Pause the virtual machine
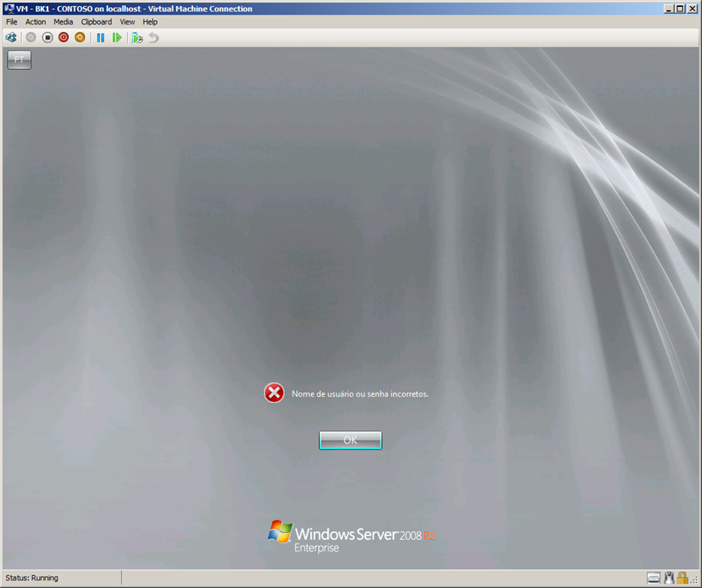 100,38
